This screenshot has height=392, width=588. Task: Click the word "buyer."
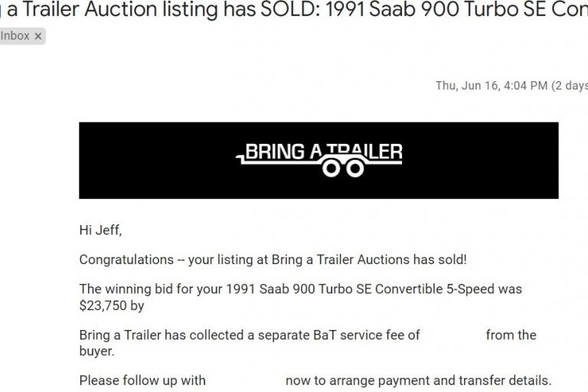pos(96,351)
